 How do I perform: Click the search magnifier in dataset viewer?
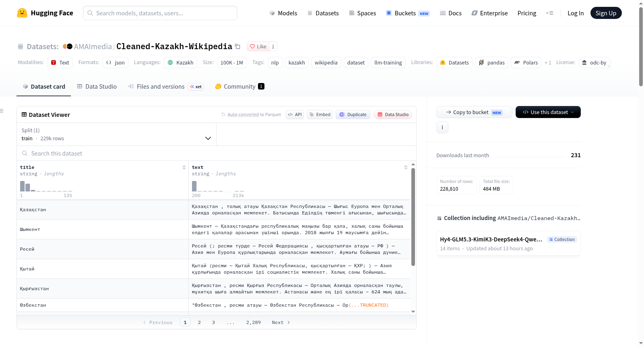(25, 154)
